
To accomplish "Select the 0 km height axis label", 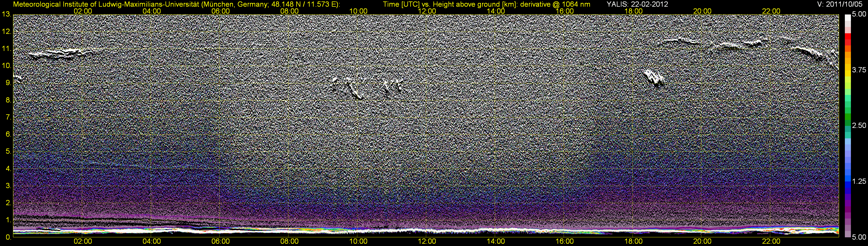I will pyautogui.click(x=8, y=237).
